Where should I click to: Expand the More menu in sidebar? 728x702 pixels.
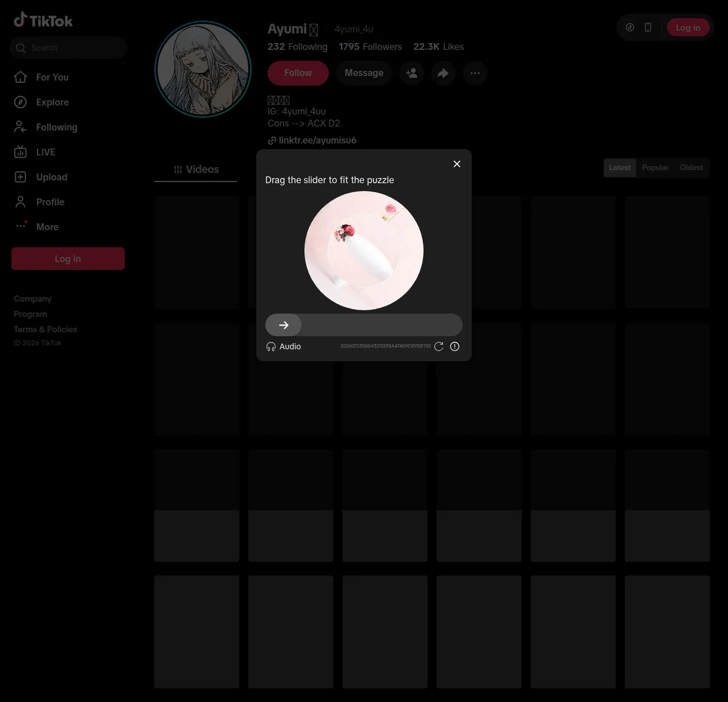47,227
